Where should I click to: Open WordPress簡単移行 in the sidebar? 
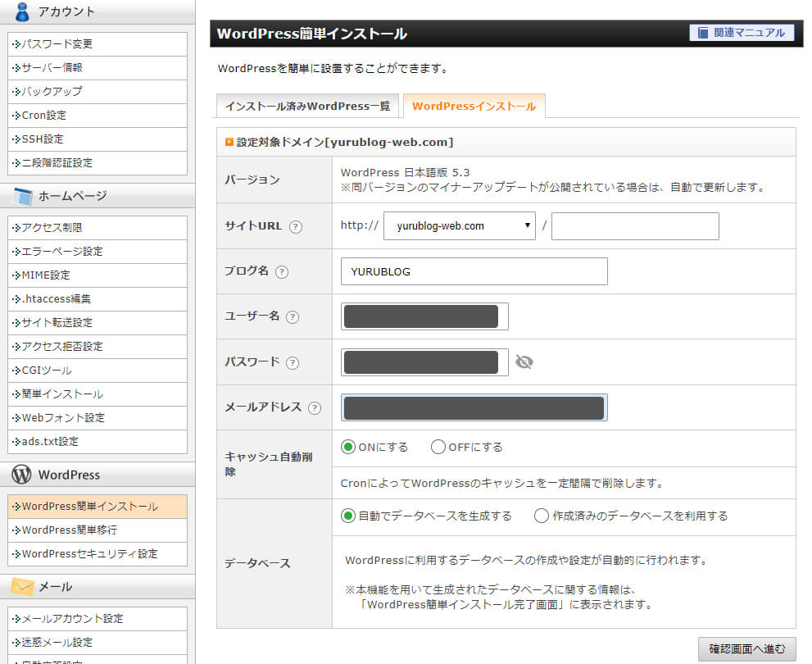[x=70, y=530]
